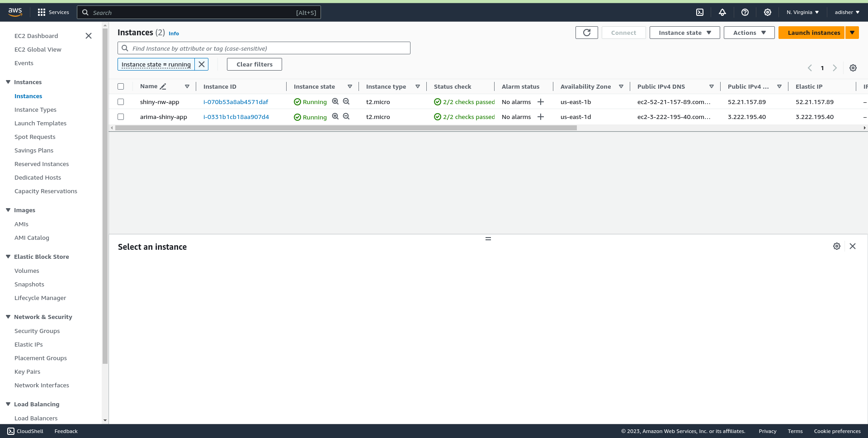Refresh the instances list
868x438 pixels.
(587, 33)
